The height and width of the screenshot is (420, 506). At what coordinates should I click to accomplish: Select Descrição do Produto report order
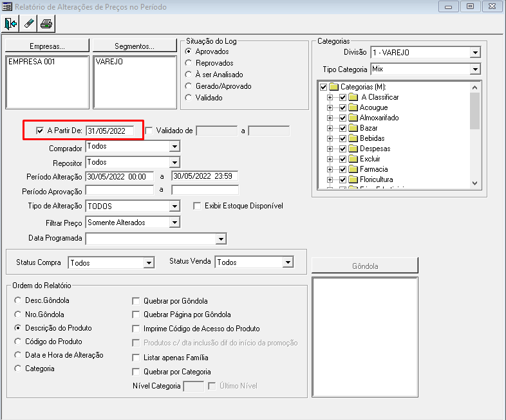tap(18, 328)
